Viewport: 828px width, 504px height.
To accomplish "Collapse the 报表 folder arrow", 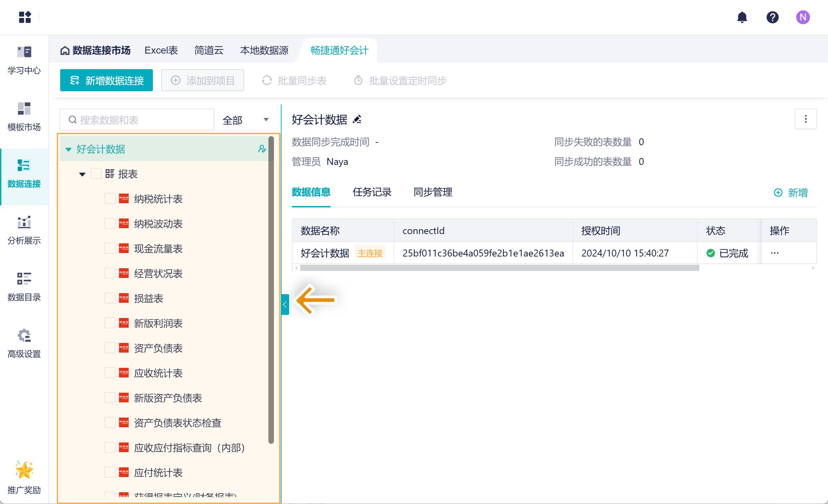I will coord(82,174).
